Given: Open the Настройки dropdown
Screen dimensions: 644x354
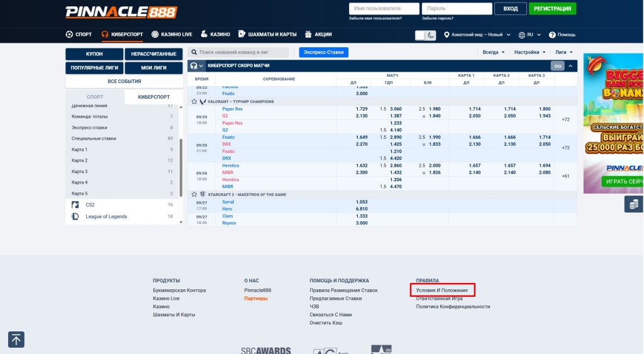Looking at the screenshot, I should coord(529,52).
